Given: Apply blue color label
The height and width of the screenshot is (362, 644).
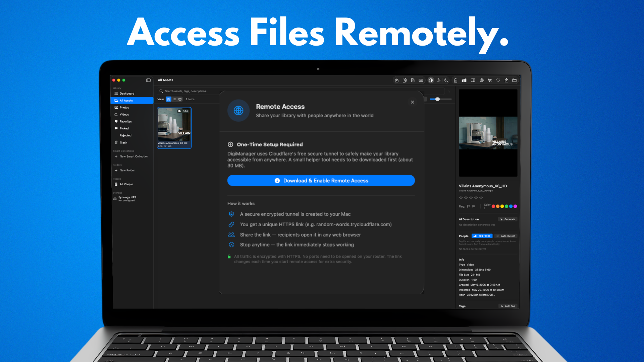Looking at the screenshot, I should [x=511, y=206].
